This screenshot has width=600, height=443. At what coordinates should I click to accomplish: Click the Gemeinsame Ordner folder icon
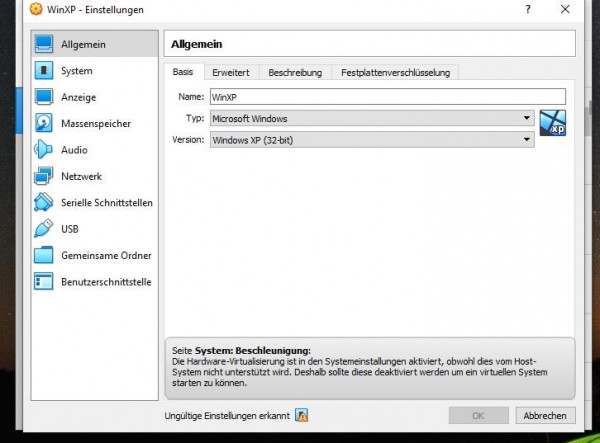(44, 255)
